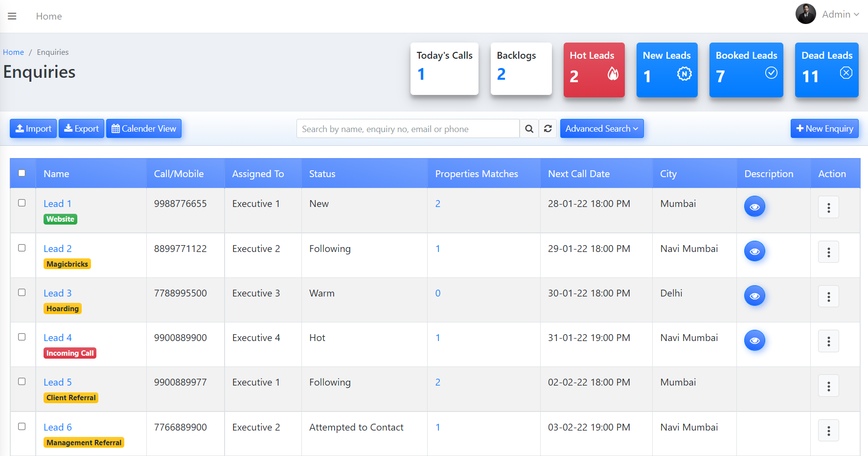
Task: Open the Today's Calls card
Action: pyautogui.click(x=444, y=68)
